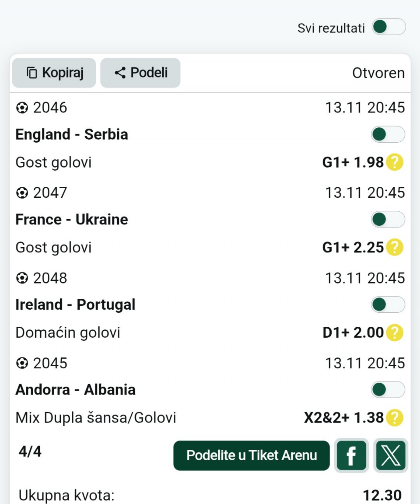This screenshot has width=420, height=504.
Task: Toggle the Svi rezultati switch
Action: 388,27
